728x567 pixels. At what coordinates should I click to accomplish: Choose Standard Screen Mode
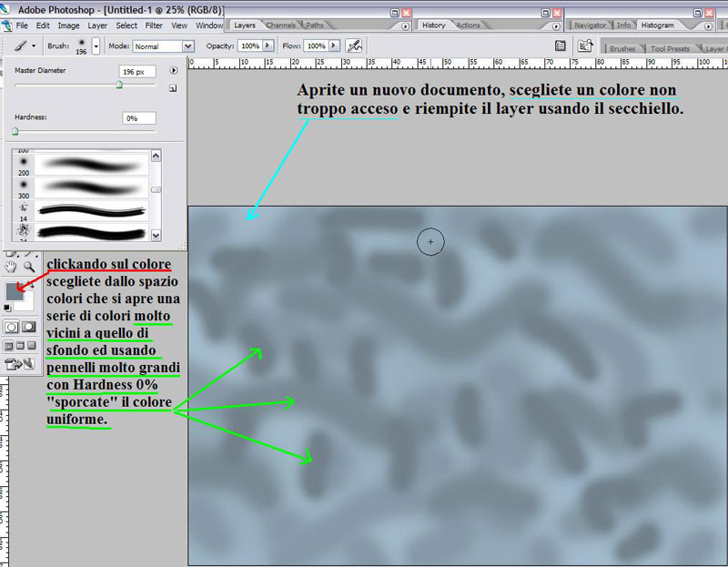pos(9,346)
